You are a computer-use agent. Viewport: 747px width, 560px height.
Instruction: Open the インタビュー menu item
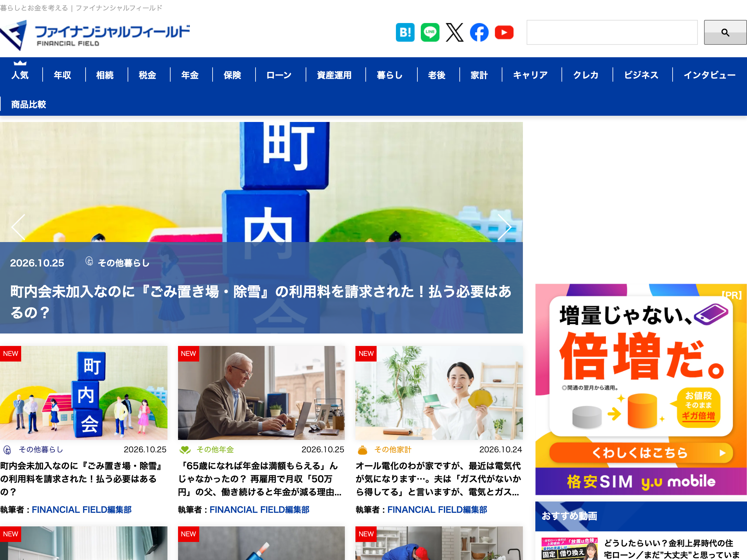(710, 75)
